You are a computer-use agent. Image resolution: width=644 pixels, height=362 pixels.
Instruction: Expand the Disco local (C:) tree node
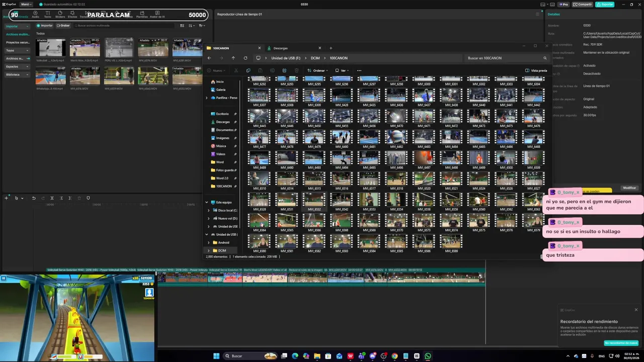click(x=209, y=210)
